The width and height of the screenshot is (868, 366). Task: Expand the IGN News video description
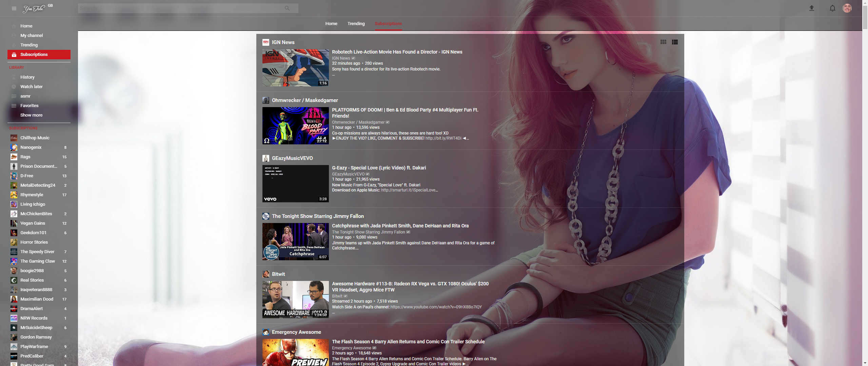(334, 74)
